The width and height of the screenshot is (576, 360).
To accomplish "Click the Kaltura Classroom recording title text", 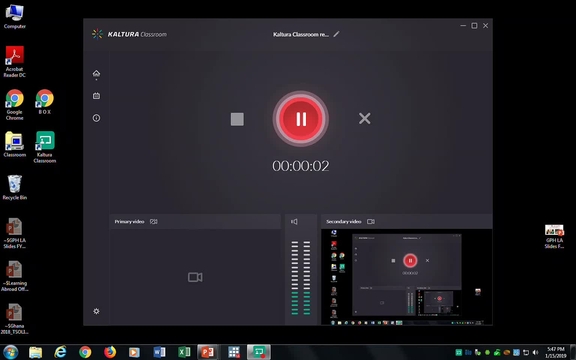I will point(300,35).
